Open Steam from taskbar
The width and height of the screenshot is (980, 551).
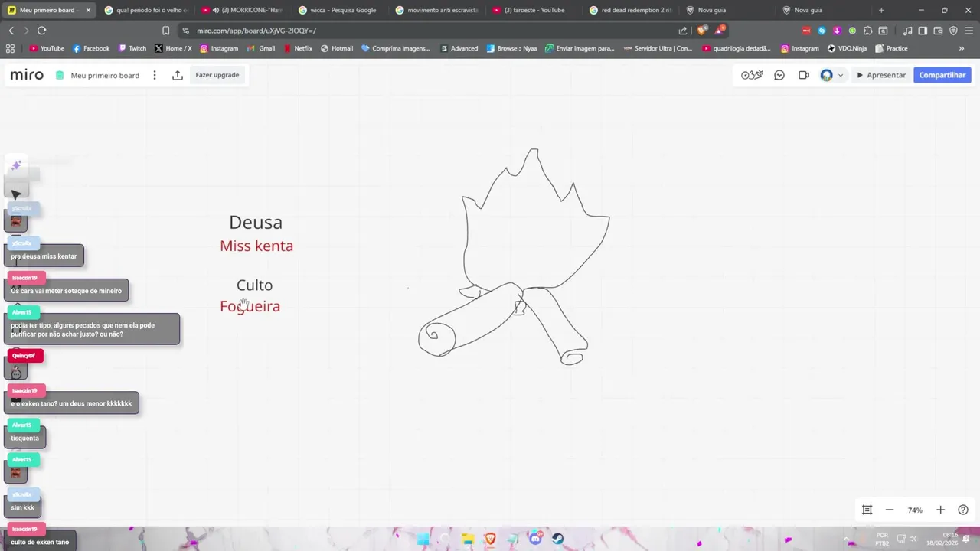point(558,539)
